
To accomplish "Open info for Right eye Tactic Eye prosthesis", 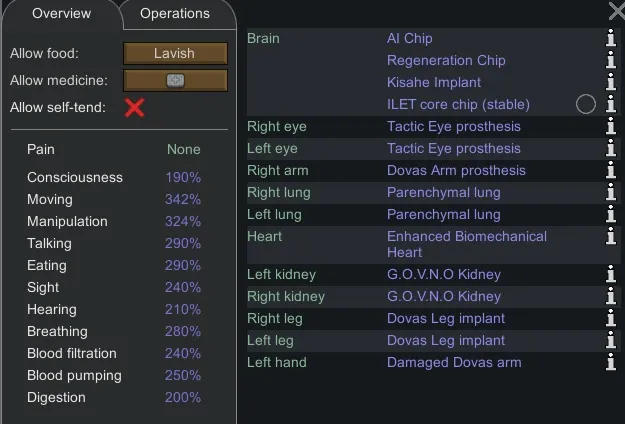I will point(611,126).
